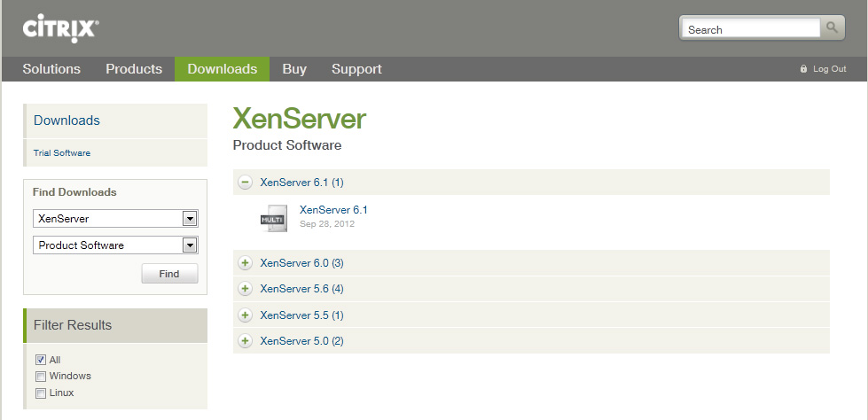Click the Find Downloads heading
868x420 pixels.
click(x=74, y=192)
